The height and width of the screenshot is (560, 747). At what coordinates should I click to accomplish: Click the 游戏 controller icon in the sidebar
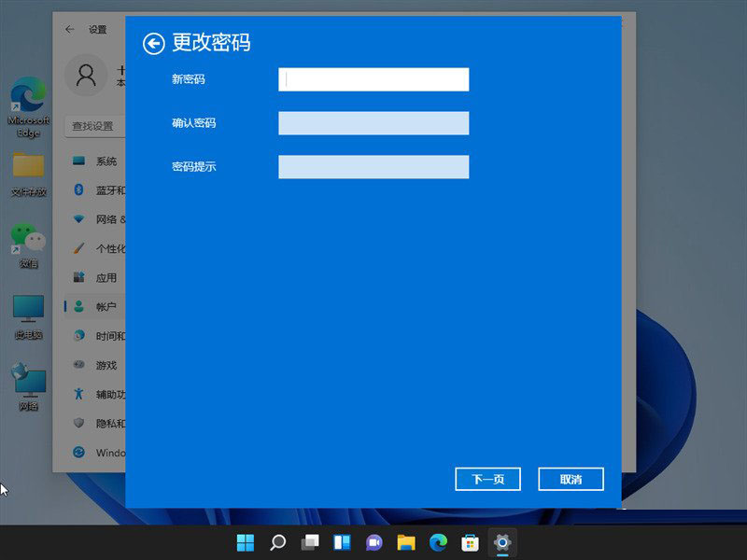pyautogui.click(x=79, y=365)
